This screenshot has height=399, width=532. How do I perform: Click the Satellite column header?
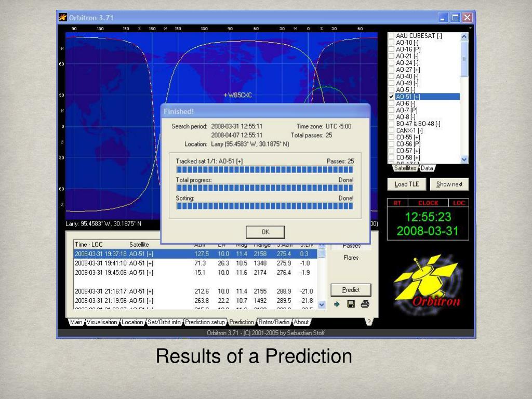pyautogui.click(x=139, y=245)
